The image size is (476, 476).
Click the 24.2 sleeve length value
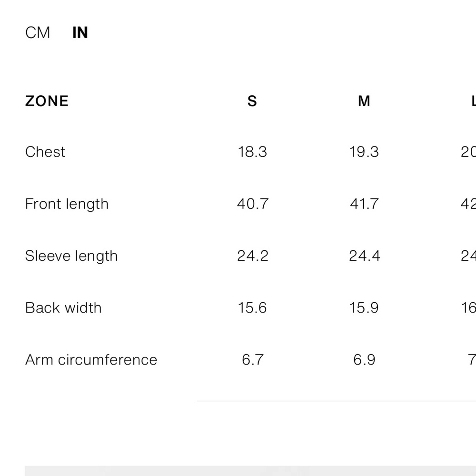(x=252, y=256)
